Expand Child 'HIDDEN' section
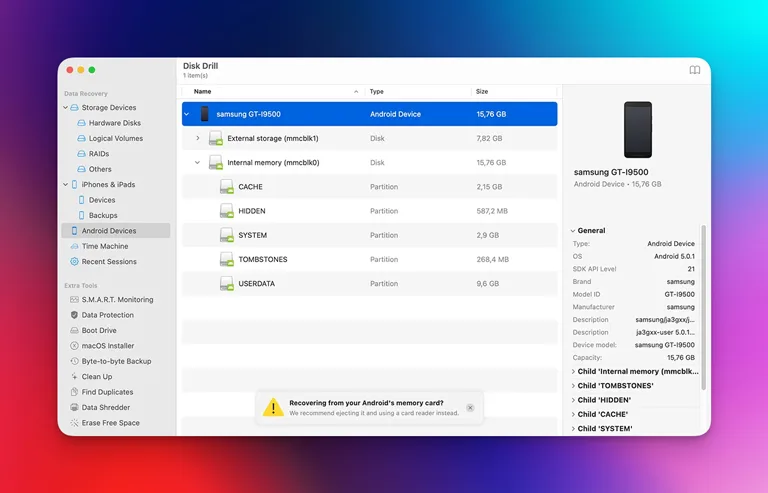The image size is (768, 493). (x=573, y=400)
